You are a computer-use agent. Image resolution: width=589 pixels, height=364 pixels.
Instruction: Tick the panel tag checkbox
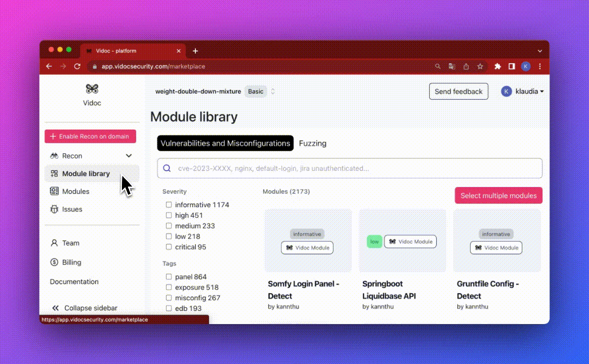(x=169, y=277)
